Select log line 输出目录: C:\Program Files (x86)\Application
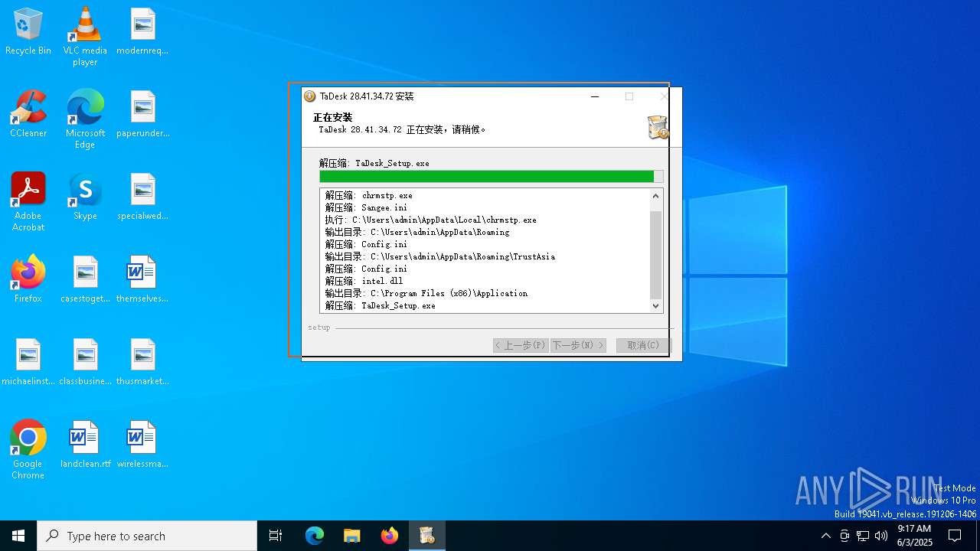Image resolution: width=980 pixels, height=551 pixels. (x=426, y=293)
